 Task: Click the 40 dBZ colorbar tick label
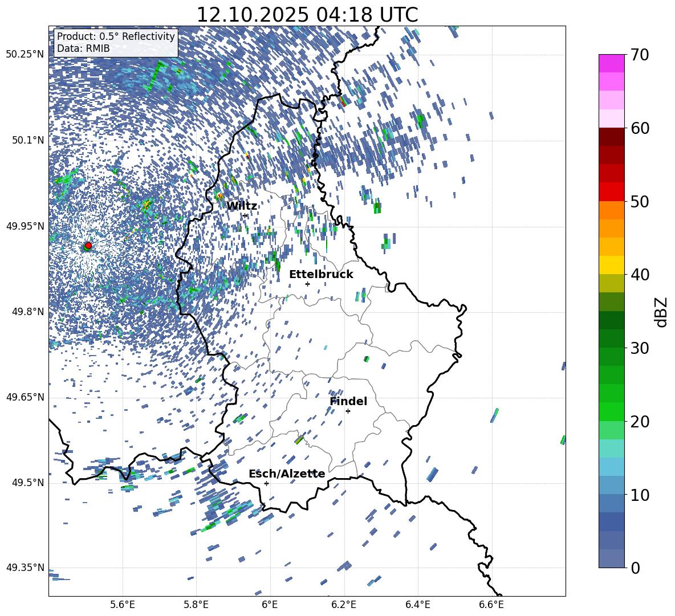pos(640,275)
